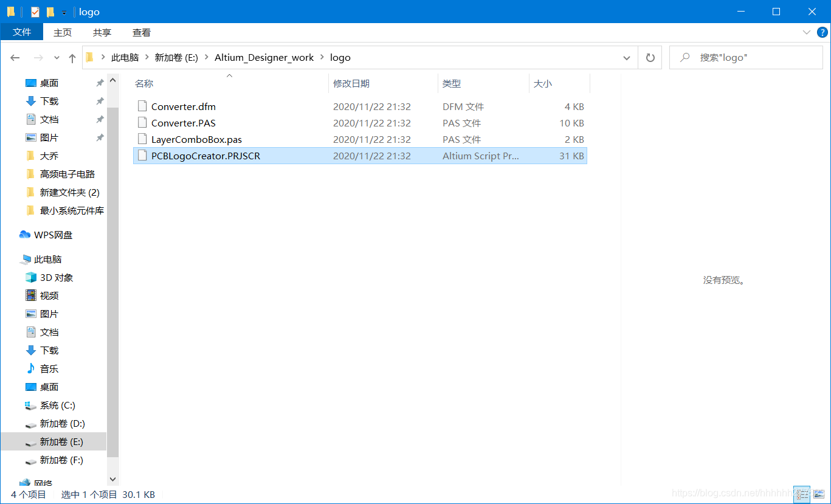Viewport: 831px width, 504px height.
Task: Click the new folder icon in title bar
Action: pos(50,12)
